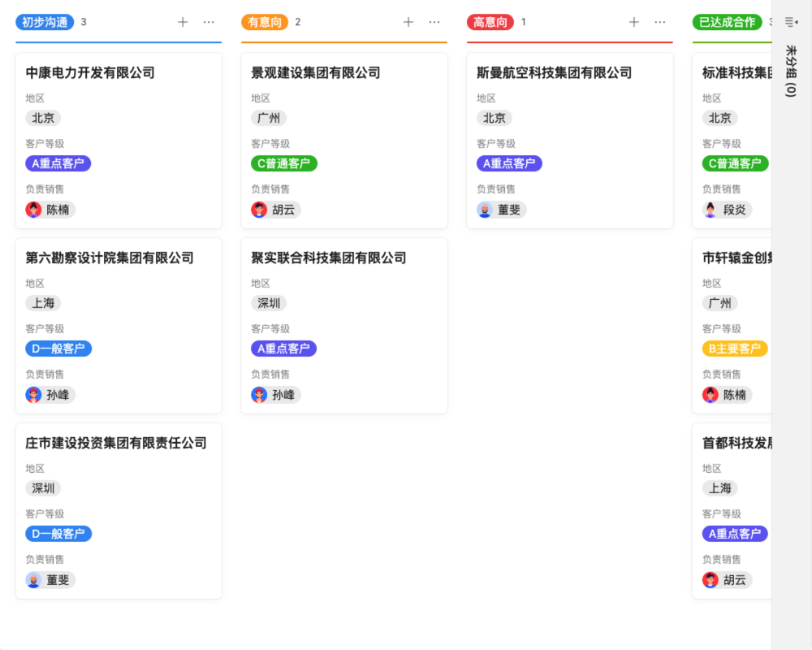This screenshot has width=812, height=650.
Task: Open more options for the 高意向 column
Action: (x=660, y=22)
